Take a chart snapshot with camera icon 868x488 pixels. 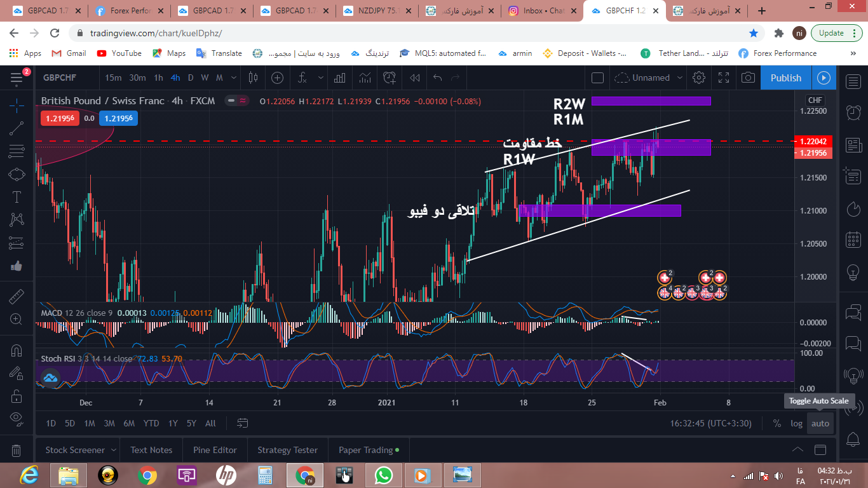749,78
